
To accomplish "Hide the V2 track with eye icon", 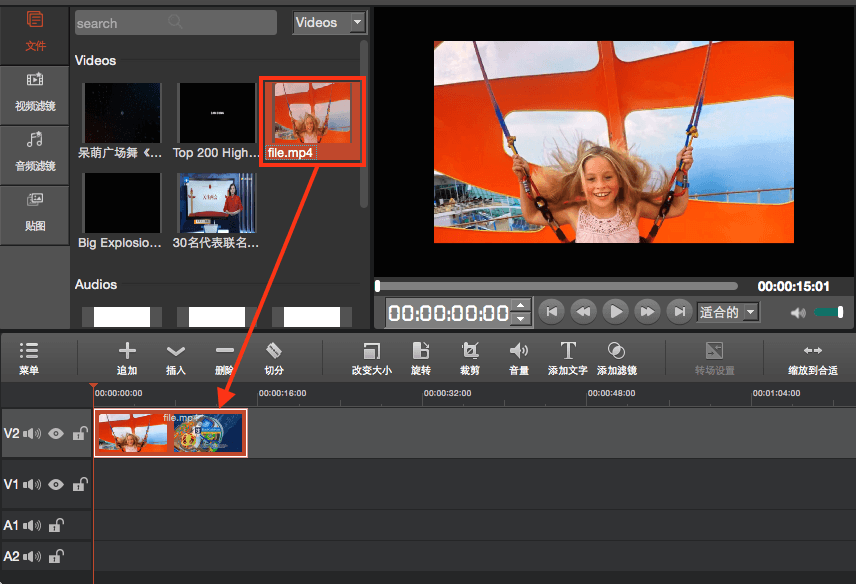I will coord(56,433).
